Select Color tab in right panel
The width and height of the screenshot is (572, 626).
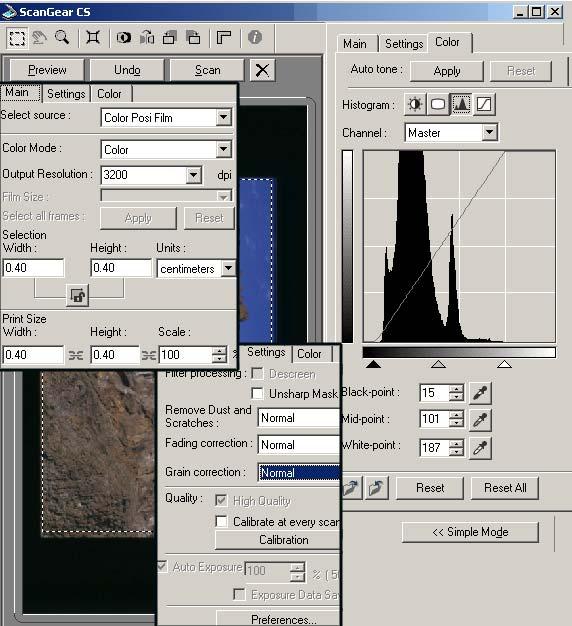tap(447, 42)
